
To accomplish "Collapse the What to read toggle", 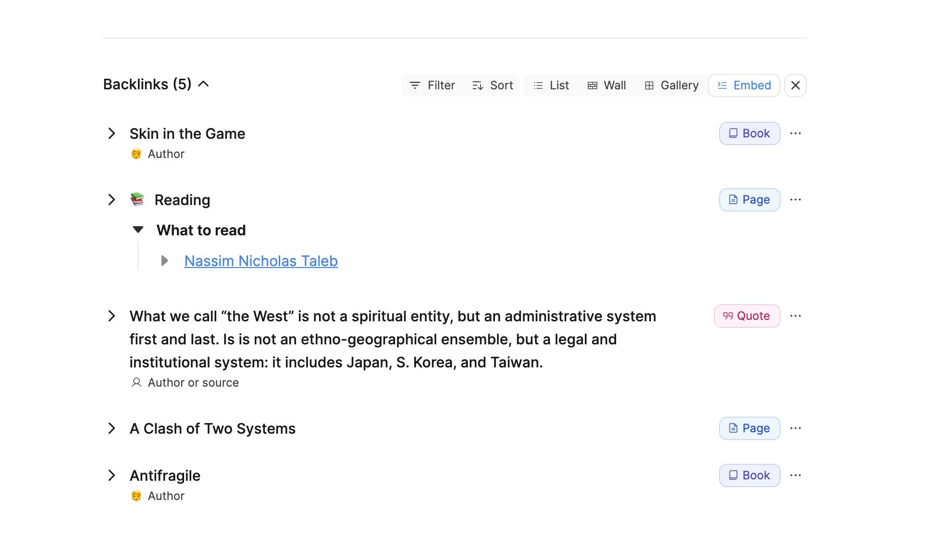I will click(138, 230).
